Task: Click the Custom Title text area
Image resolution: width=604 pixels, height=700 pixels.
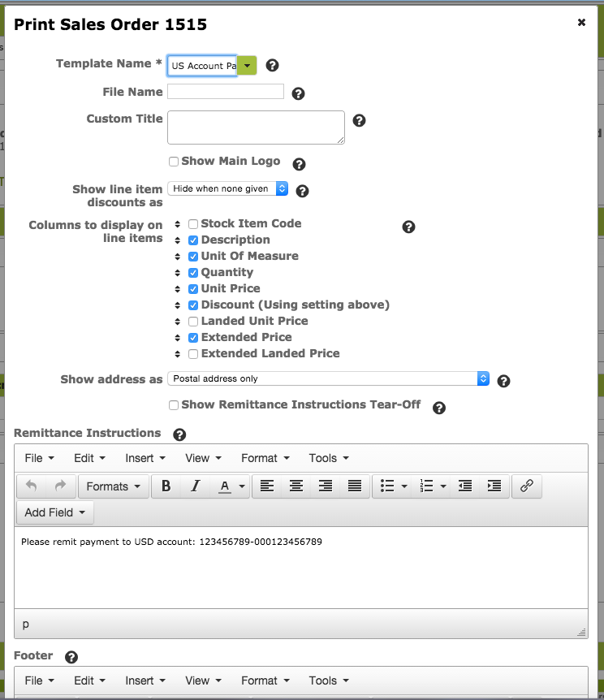Action: tap(256, 127)
